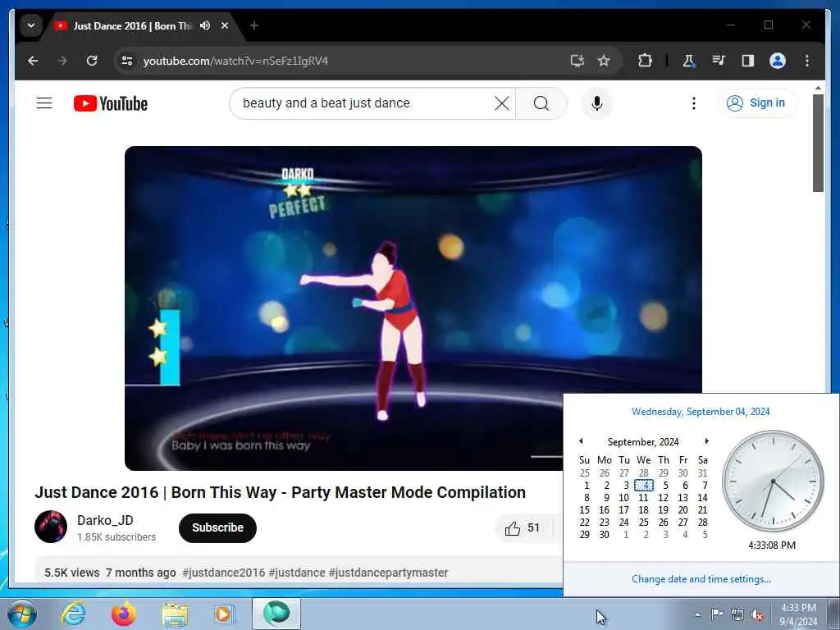The width and height of the screenshot is (840, 630).
Task: Select the youtube.com URL in the address bar
Action: [235, 61]
